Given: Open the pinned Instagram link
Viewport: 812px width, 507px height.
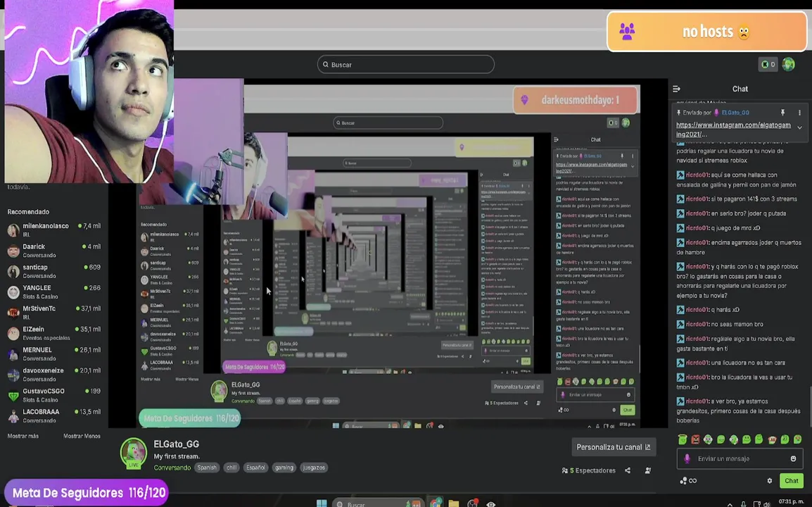Looking at the screenshot, I should click(733, 130).
